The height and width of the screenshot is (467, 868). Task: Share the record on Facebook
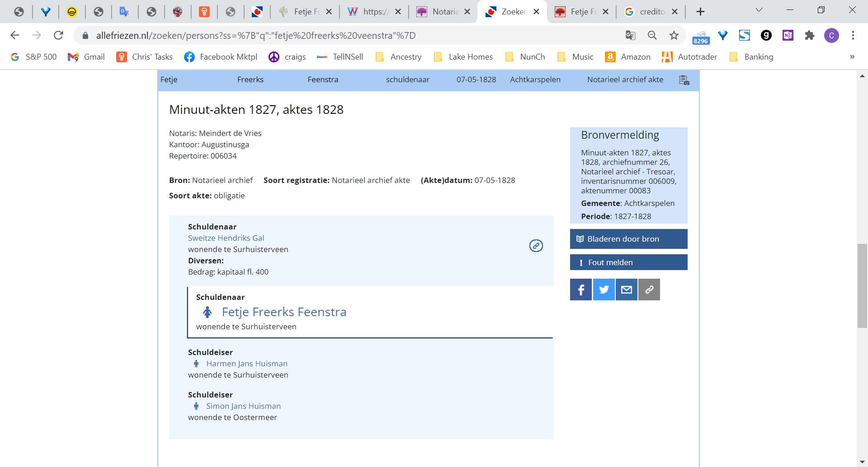coord(580,289)
